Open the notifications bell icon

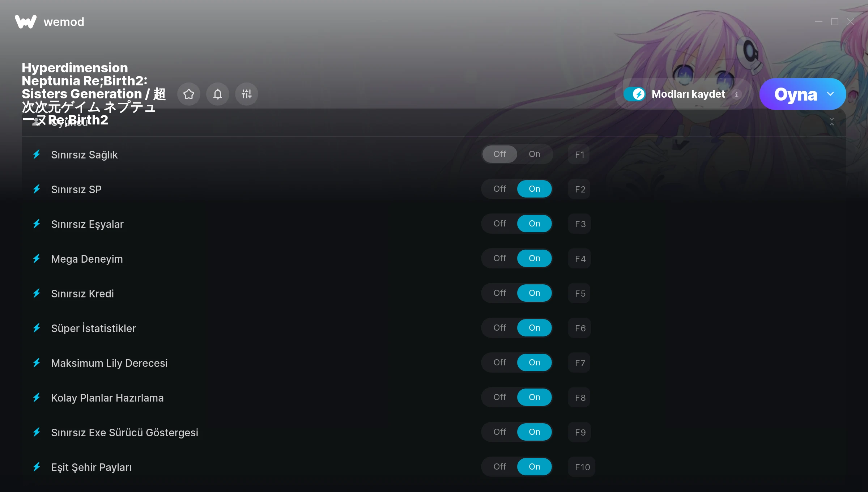[218, 94]
